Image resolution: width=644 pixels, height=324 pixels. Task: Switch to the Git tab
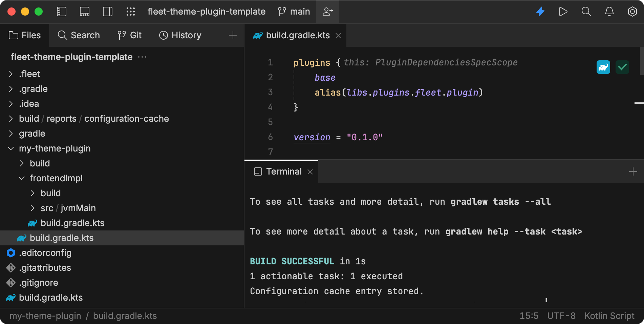pos(130,35)
